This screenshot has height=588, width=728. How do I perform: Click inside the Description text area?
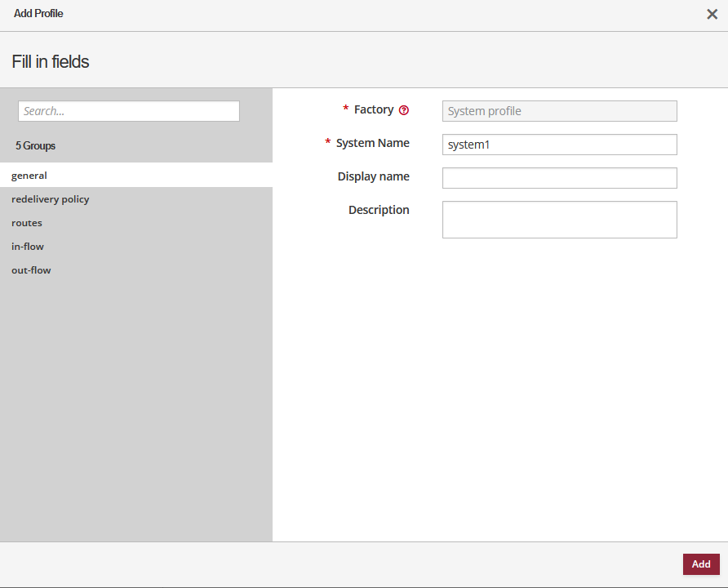[x=559, y=220]
